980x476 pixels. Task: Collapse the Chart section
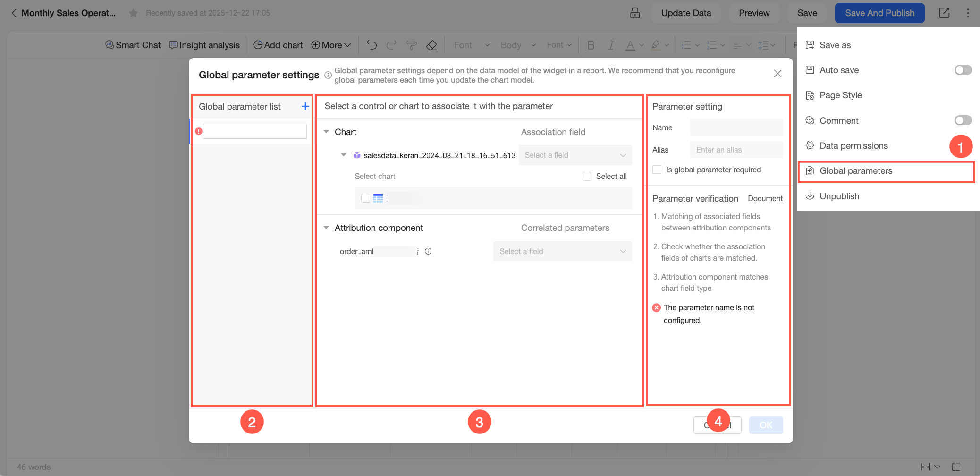point(326,132)
